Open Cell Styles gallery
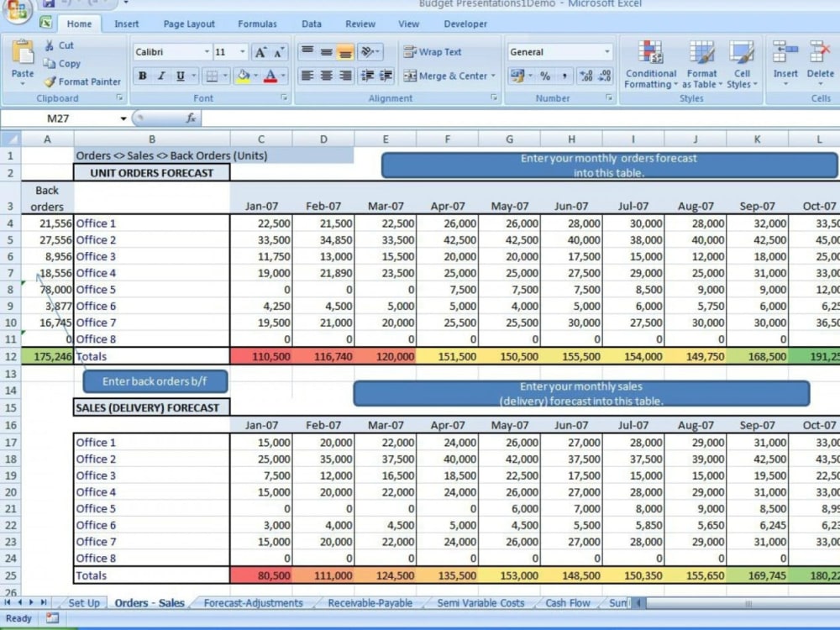Viewport: 840px width, 630px height. (742, 65)
